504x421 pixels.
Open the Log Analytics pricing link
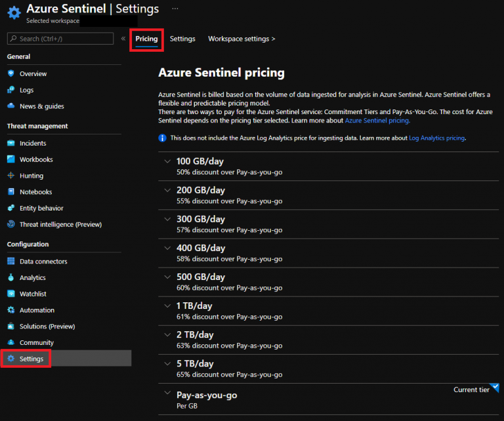click(437, 138)
